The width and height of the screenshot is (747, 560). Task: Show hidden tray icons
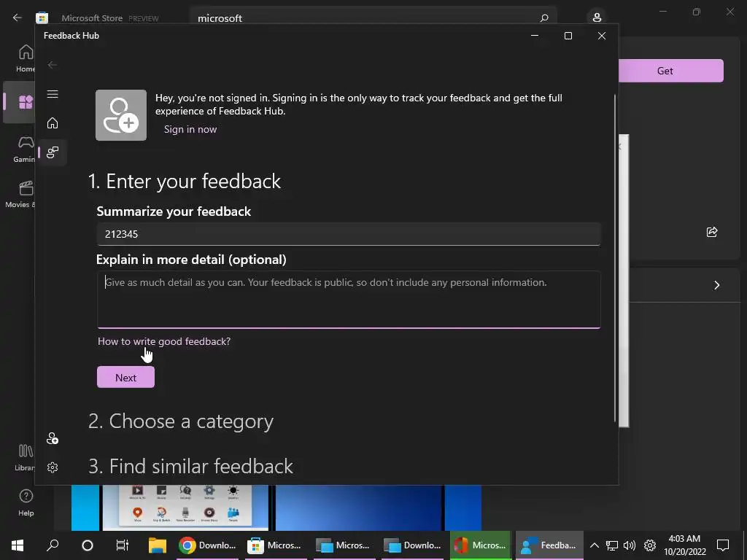click(594, 545)
